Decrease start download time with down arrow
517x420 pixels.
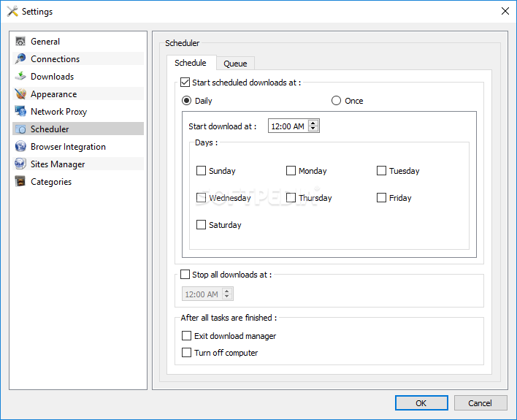313,129
